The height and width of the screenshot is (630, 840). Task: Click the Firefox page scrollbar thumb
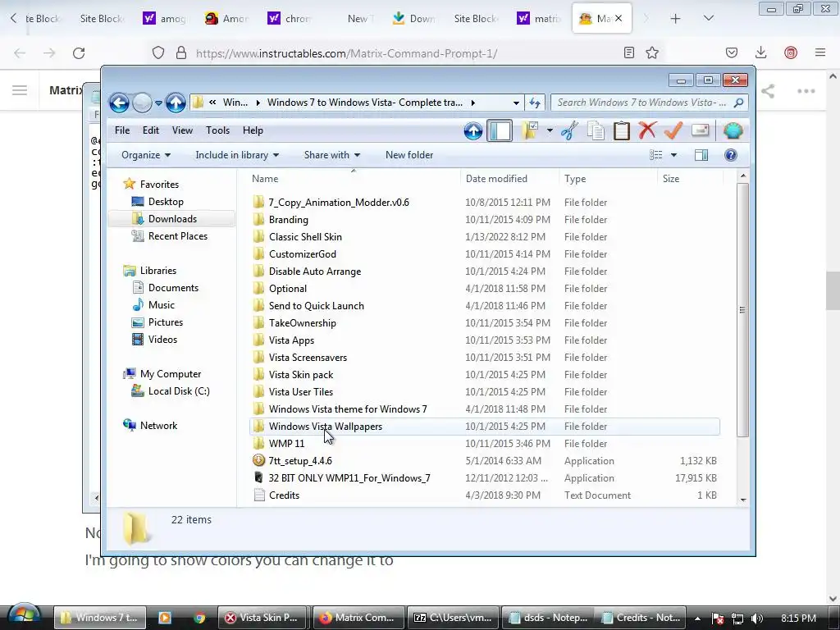(832, 290)
